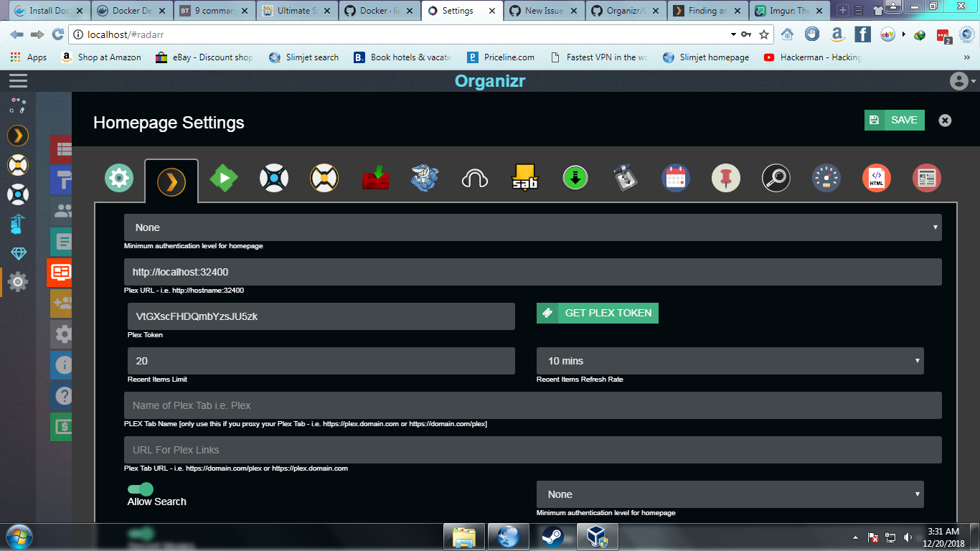Open the Emby settings tab

tap(224, 179)
